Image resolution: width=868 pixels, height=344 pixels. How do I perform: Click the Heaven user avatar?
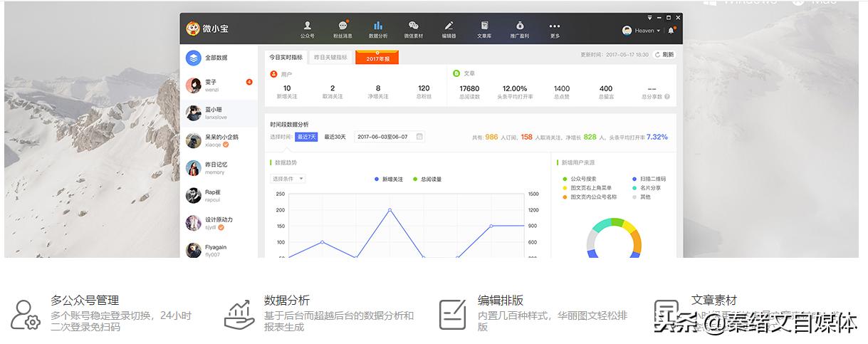[627, 31]
